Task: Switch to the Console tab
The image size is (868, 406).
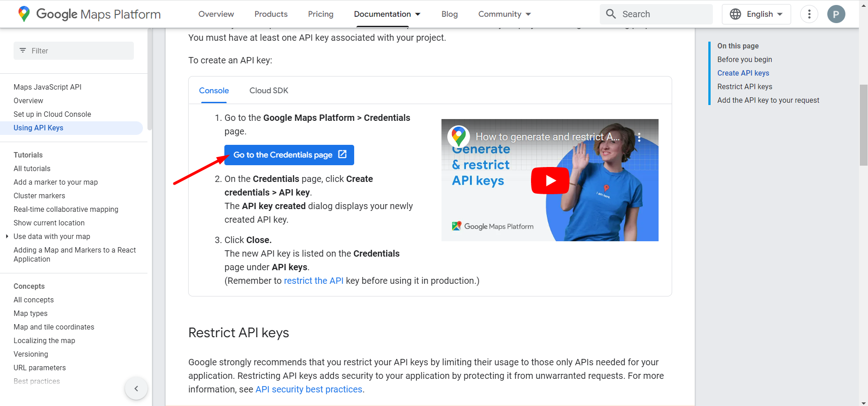Action: coord(214,91)
